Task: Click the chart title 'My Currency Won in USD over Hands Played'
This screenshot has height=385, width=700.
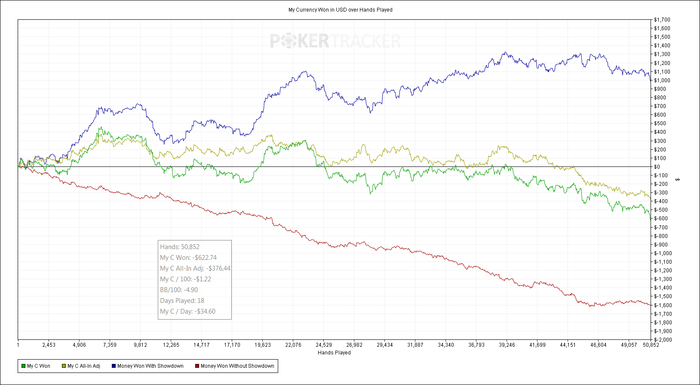Action: tap(340, 9)
